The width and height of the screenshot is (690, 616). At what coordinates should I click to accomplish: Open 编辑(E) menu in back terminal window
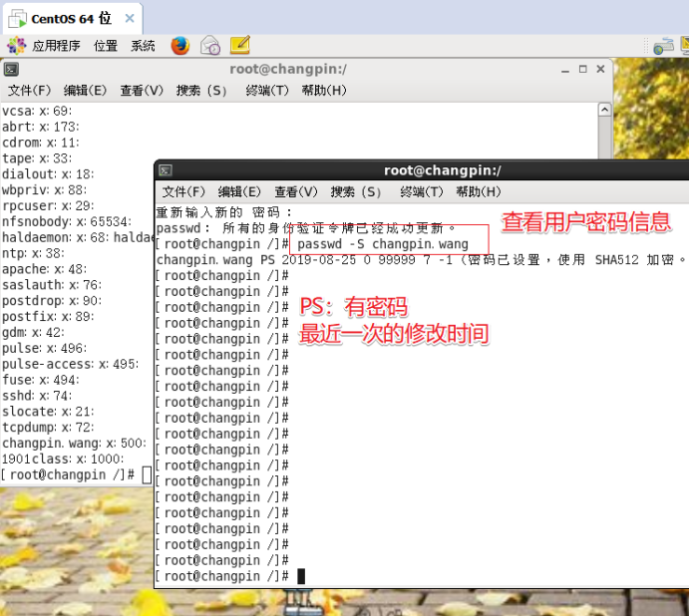click(x=85, y=90)
